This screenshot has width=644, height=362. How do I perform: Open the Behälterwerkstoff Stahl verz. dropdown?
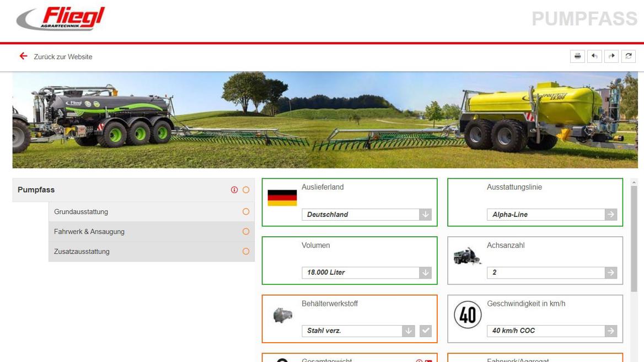pyautogui.click(x=408, y=331)
